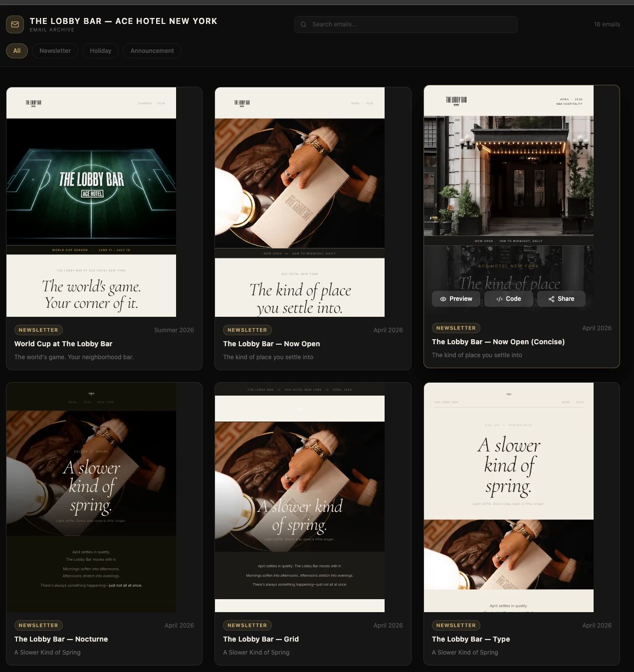Select the All filter pill

tap(17, 51)
